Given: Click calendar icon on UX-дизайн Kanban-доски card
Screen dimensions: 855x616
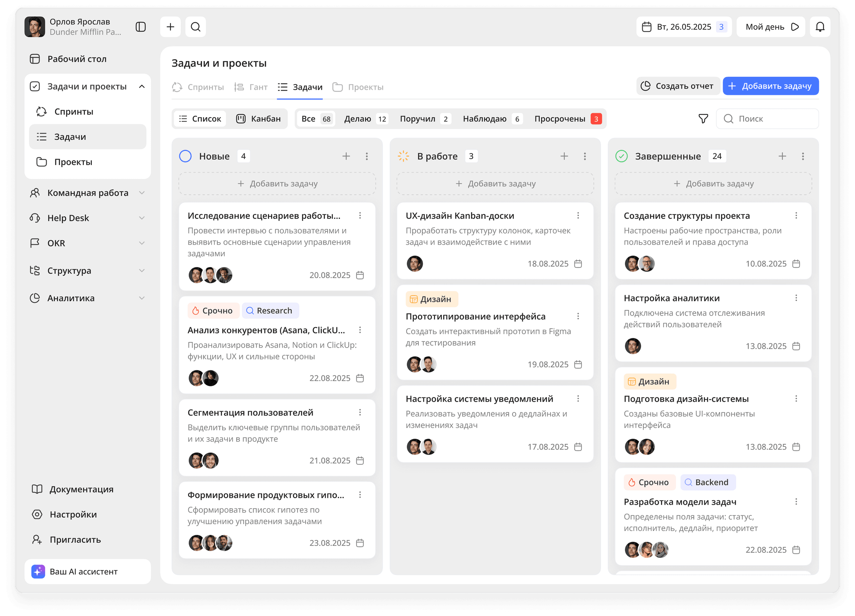Looking at the screenshot, I should (x=577, y=264).
